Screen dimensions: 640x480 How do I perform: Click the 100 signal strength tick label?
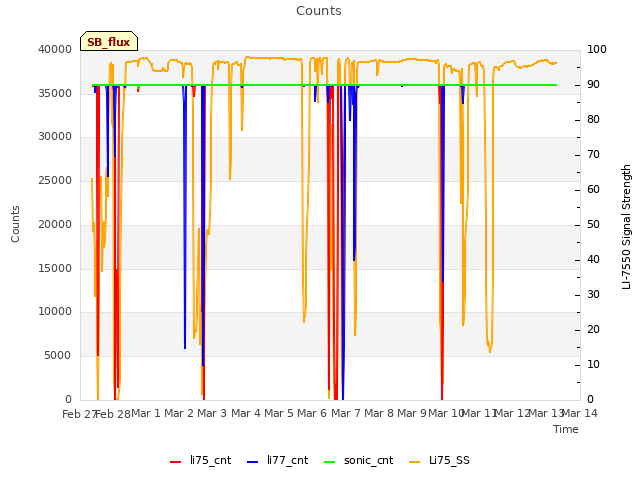pos(597,50)
